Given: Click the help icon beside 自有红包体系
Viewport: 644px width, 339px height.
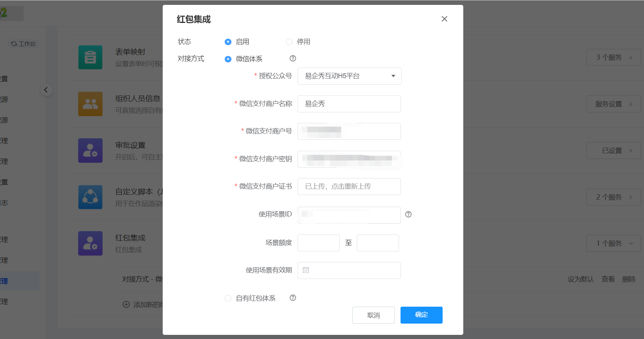Looking at the screenshot, I should 293,298.
